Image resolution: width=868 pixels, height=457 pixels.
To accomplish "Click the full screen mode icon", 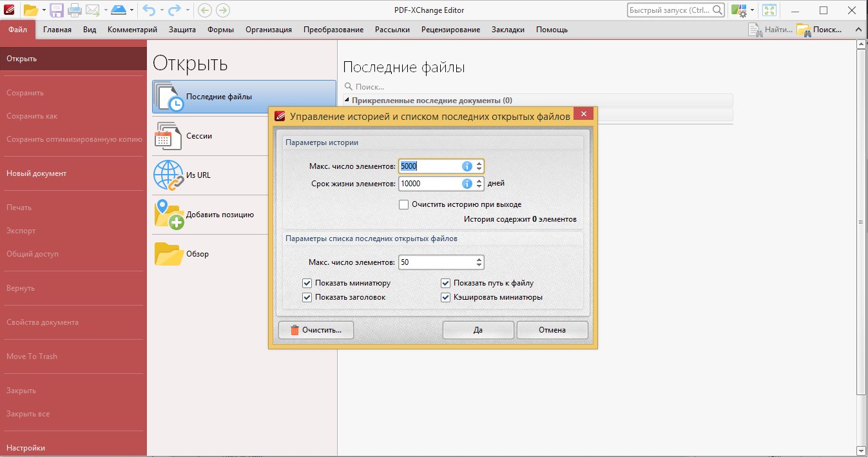I will [x=769, y=10].
